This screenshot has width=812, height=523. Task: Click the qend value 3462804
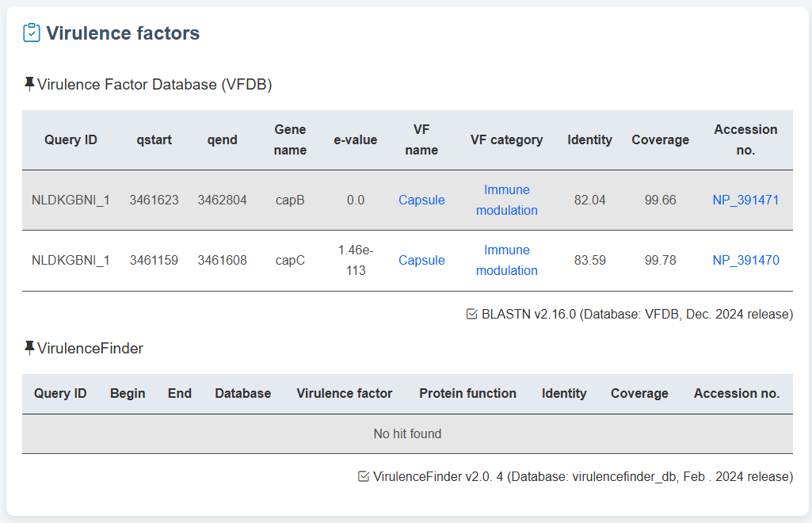(x=222, y=200)
